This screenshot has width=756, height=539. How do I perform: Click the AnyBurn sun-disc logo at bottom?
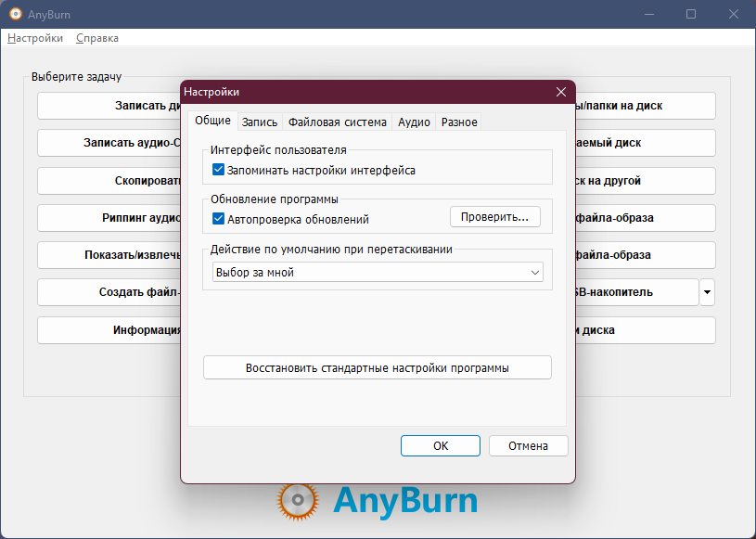coord(298,501)
